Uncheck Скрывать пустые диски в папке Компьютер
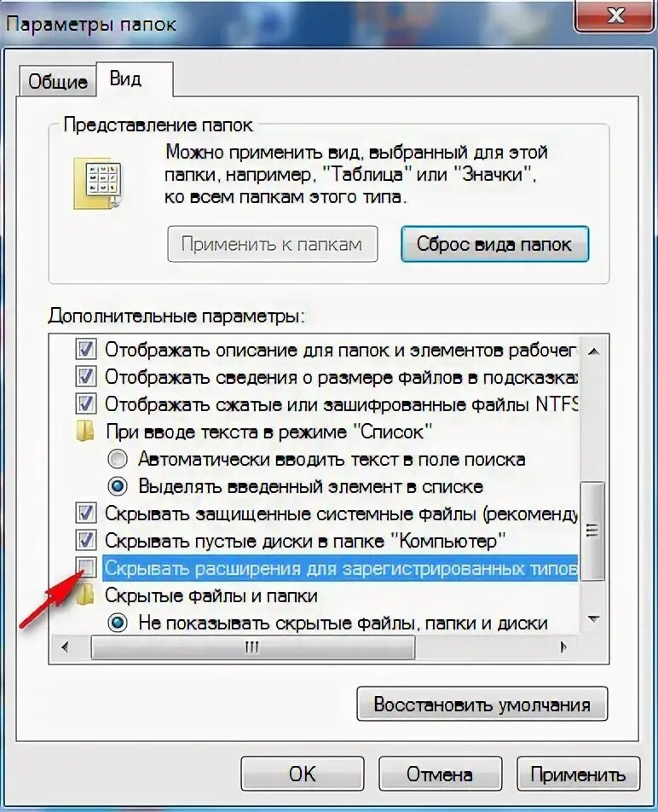 [x=86, y=541]
